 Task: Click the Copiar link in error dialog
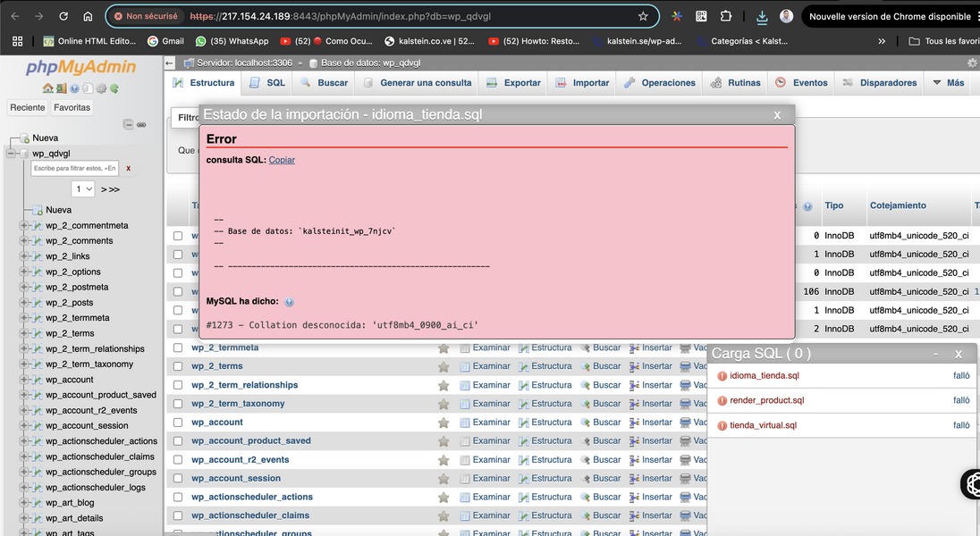(282, 160)
